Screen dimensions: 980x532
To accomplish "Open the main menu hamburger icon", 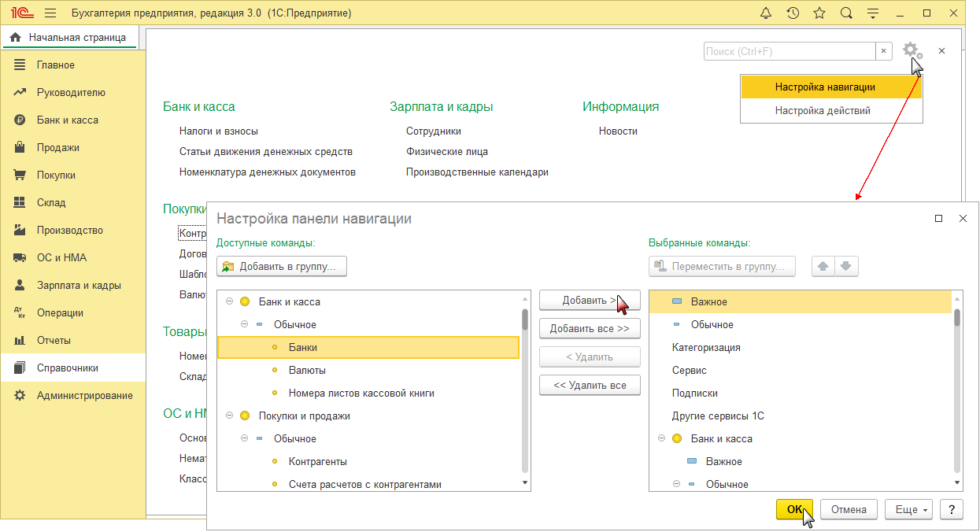I will pos(51,13).
